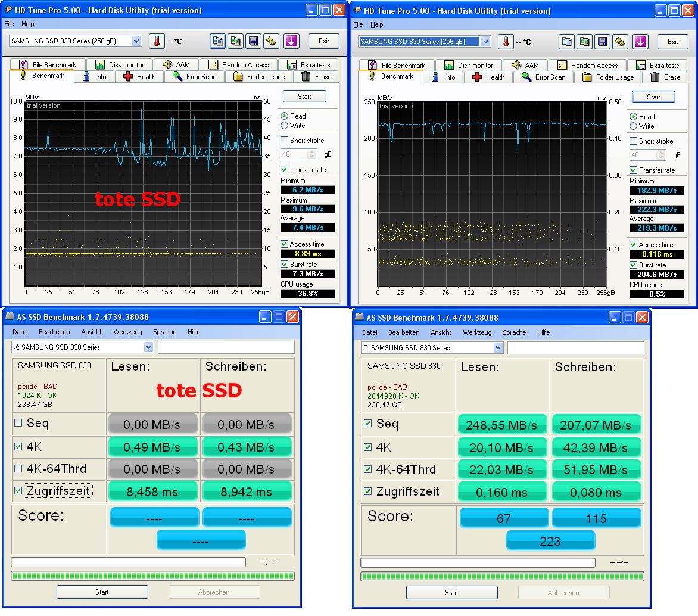Open options wrench icon in left HD Tune
This screenshot has width=698, height=616.
coord(271,41)
